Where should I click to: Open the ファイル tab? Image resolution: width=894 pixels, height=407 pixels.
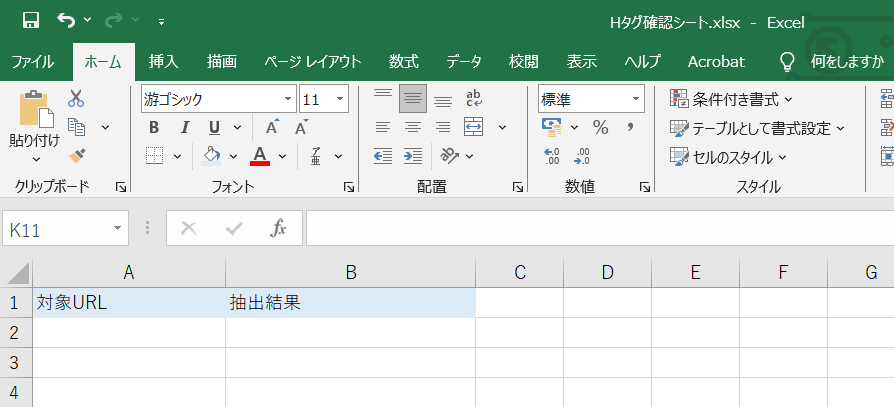[32, 62]
